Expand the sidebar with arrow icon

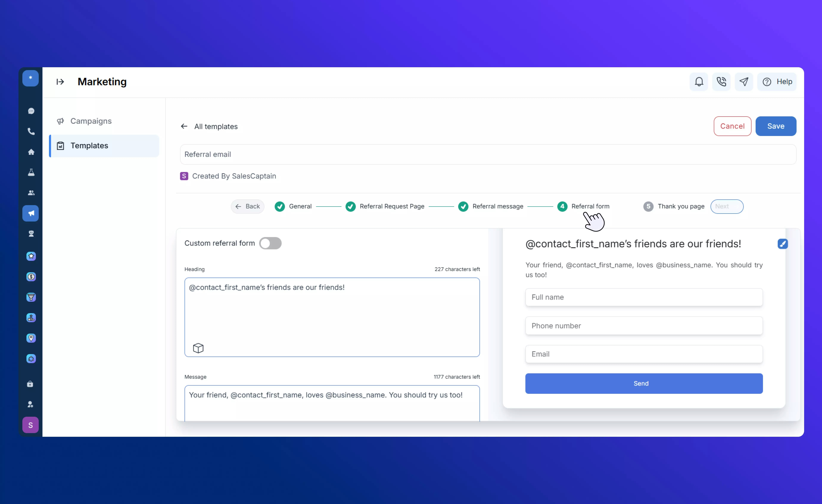(60, 82)
